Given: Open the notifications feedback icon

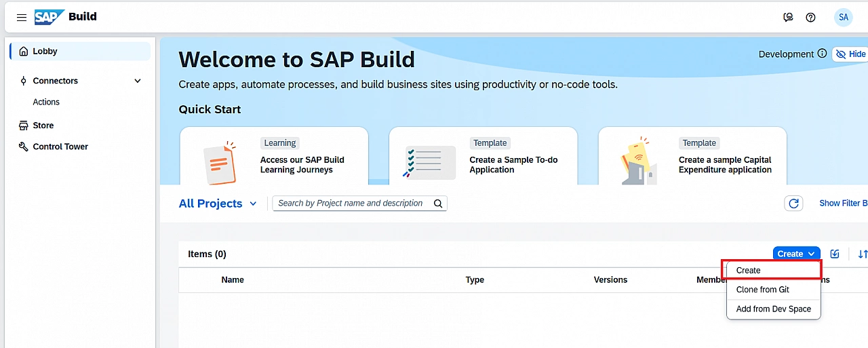Looking at the screenshot, I should (x=788, y=18).
